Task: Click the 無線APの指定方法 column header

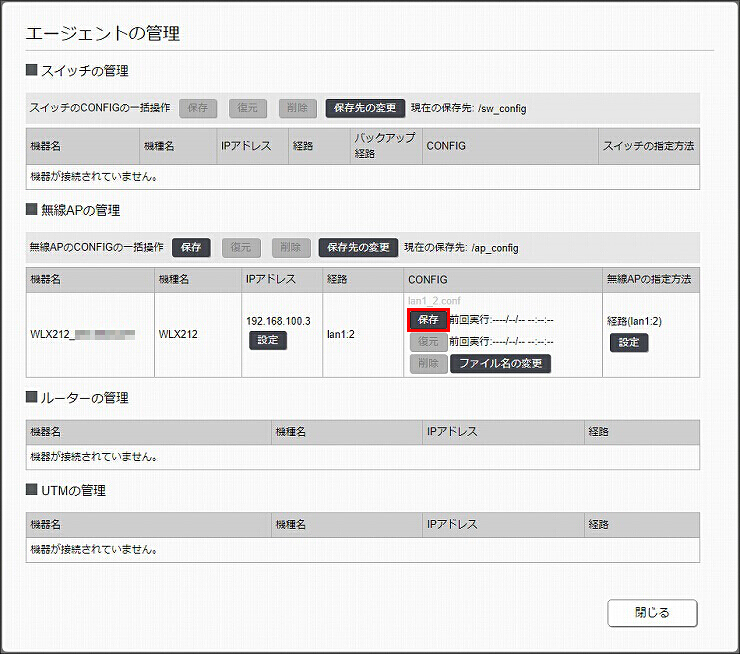Action: pos(649,279)
